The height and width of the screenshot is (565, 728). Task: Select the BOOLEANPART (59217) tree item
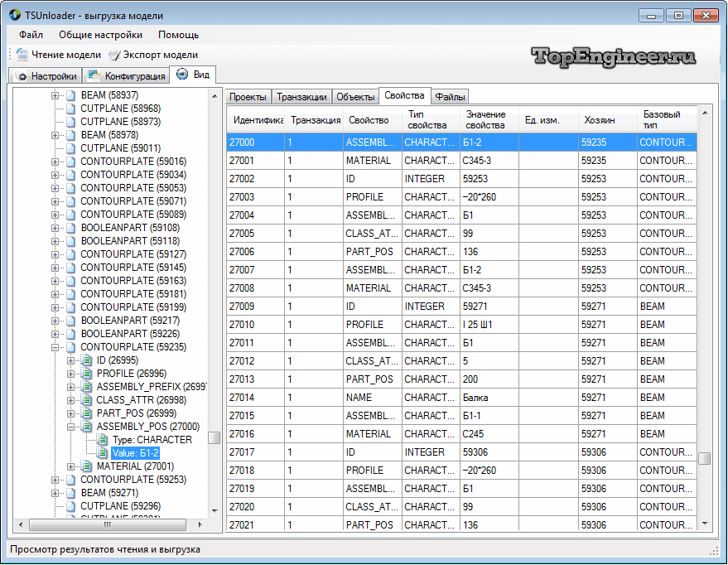129,321
